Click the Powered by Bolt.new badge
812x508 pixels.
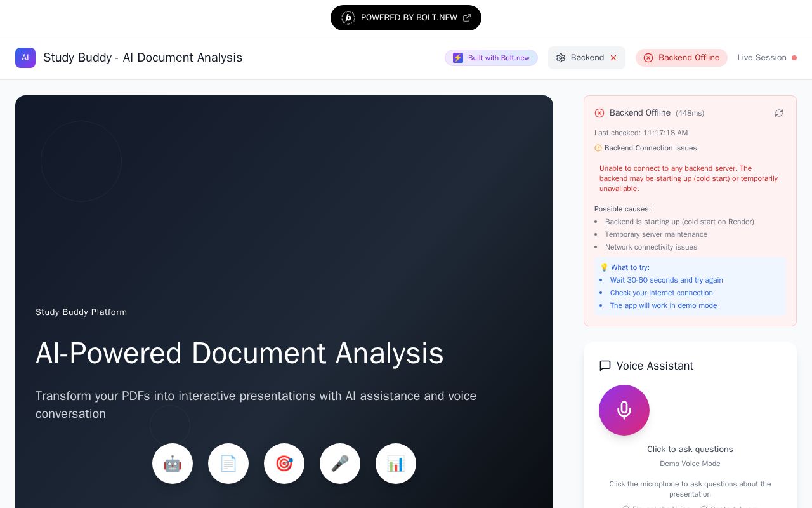point(406,18)
